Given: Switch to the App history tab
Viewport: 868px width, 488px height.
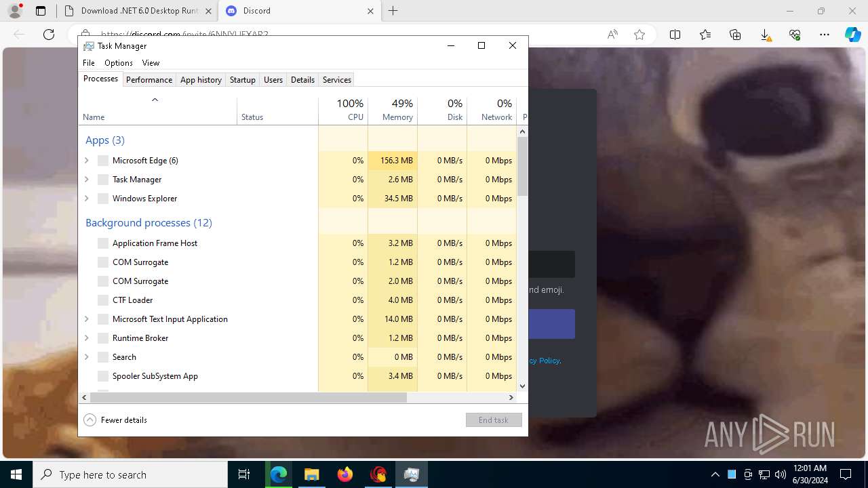Looking at the screenshot, I should (x=201, y=80).
